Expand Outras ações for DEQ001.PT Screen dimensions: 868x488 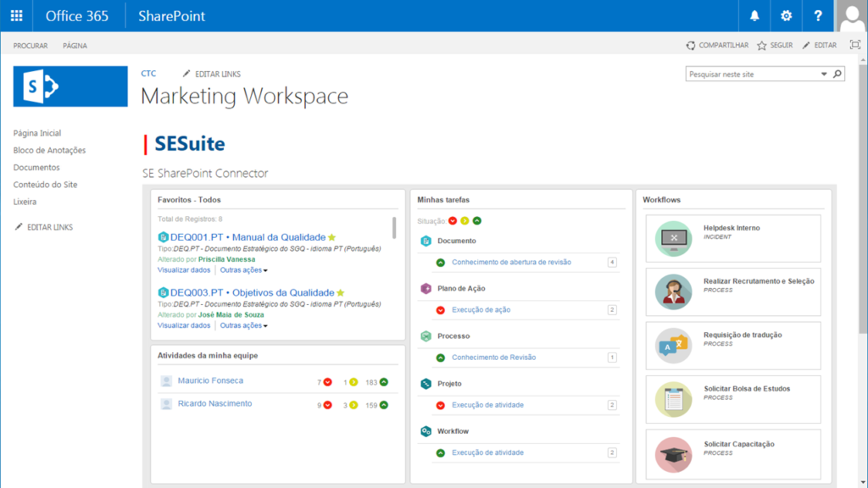(x=244, y=270)
